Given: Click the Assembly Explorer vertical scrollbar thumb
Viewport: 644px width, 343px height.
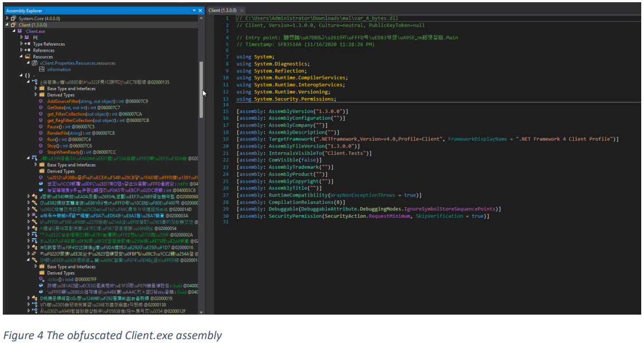Looking at the screenshot, I should (201, 90).
